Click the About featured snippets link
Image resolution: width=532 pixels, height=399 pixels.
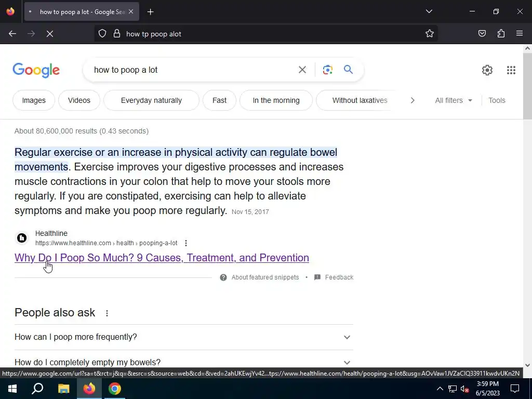[x=265, y=277]
